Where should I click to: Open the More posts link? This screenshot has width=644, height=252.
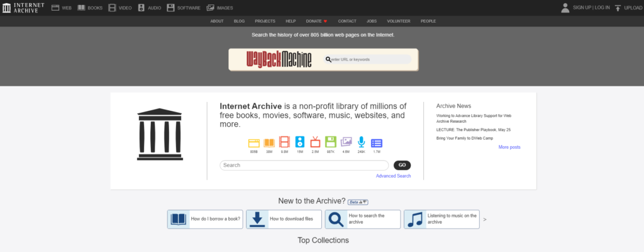tap(509, 147)
